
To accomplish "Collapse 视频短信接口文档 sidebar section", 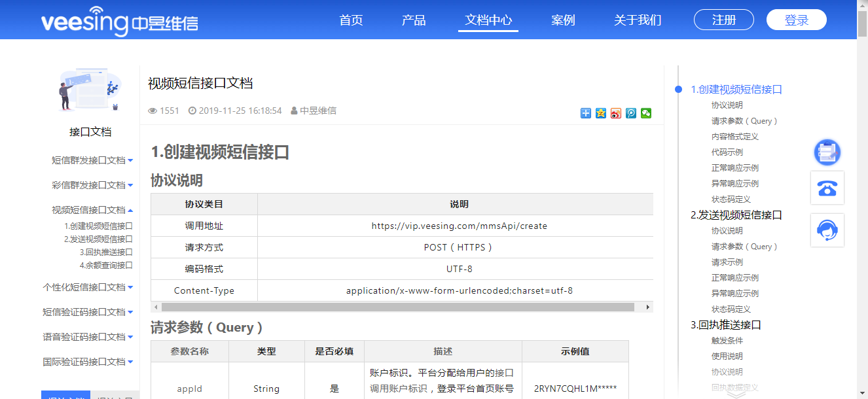I will (92, 210).
